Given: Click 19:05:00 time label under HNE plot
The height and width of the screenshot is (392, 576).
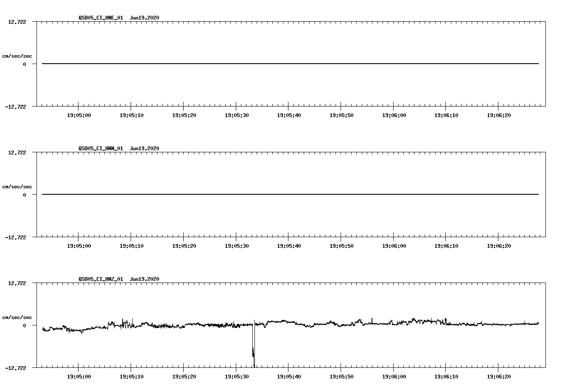Looking at the screenshot, I should point(79,115).
